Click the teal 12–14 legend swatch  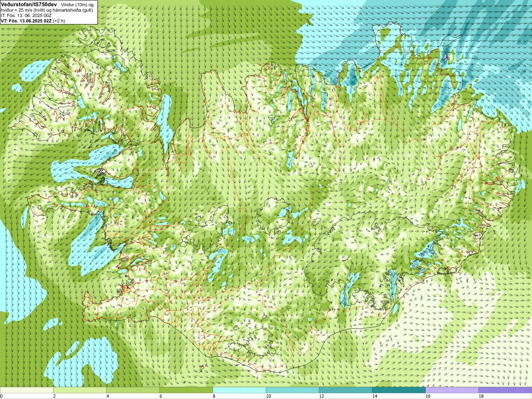click(x=346, y=390)
